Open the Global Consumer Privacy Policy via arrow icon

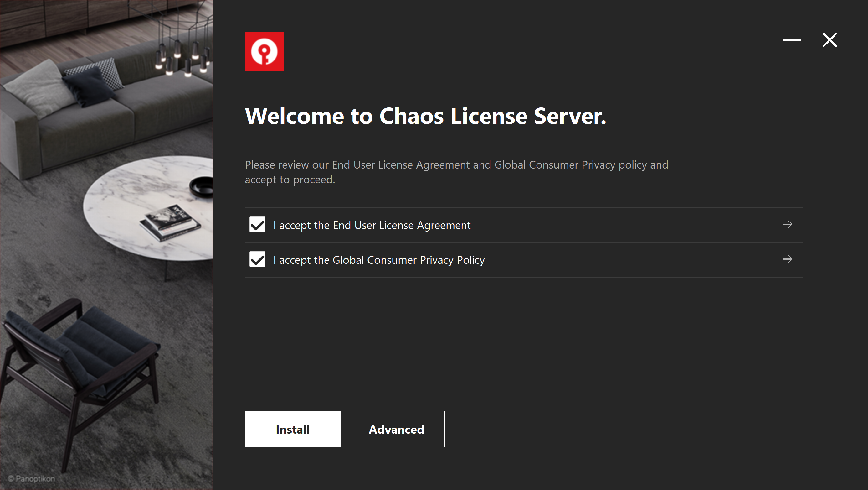pyautogui.click(x=788, y=259)
